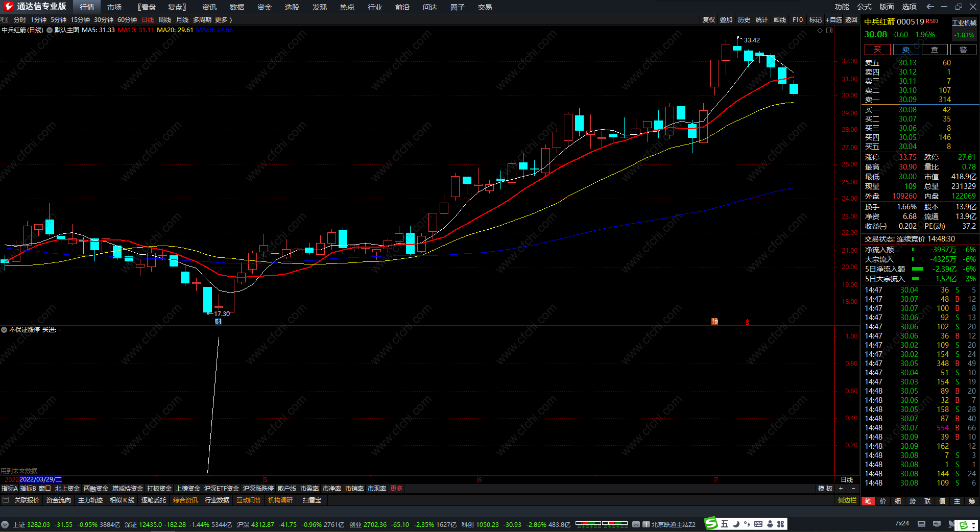Open the 叠加 overlay dropdown
Screen dimensions: 980x532
coord(726,20)
